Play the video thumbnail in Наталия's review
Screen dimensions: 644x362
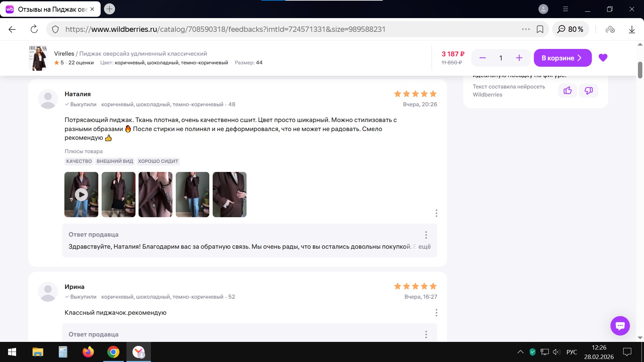click(x=81, y=194)
